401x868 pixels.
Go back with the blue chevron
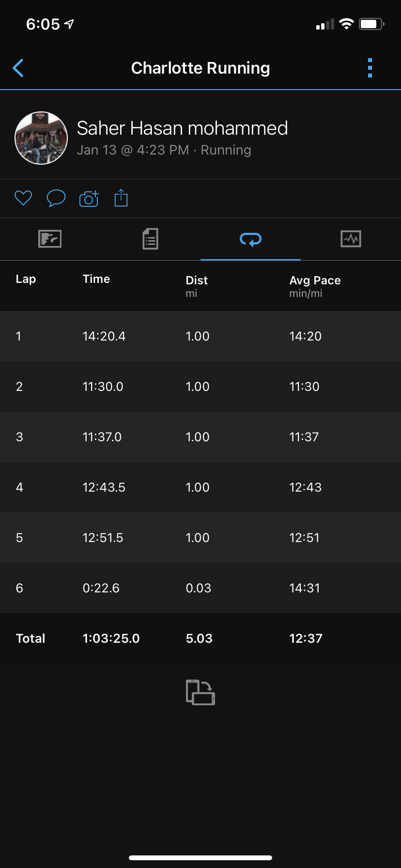click(x=18, y=68)
